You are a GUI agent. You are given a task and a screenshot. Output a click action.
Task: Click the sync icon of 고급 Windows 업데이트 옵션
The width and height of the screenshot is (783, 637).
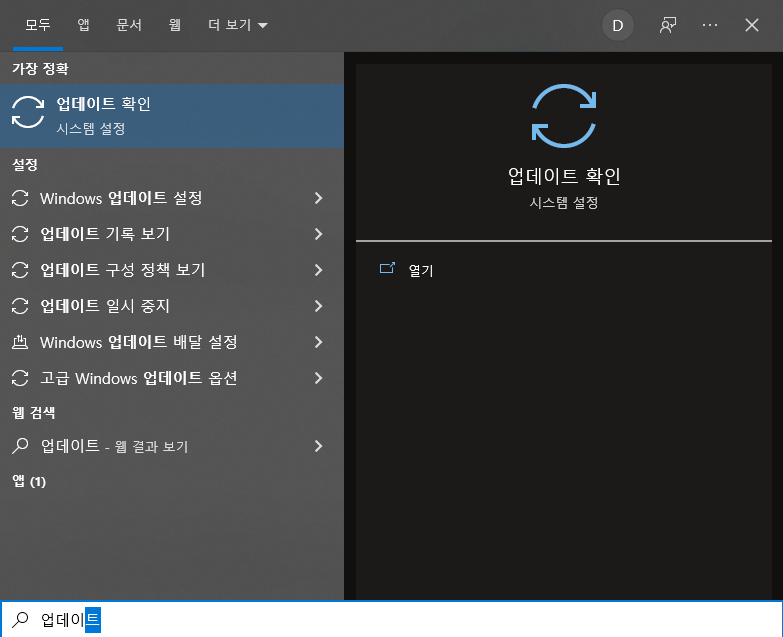pos(20,378)
